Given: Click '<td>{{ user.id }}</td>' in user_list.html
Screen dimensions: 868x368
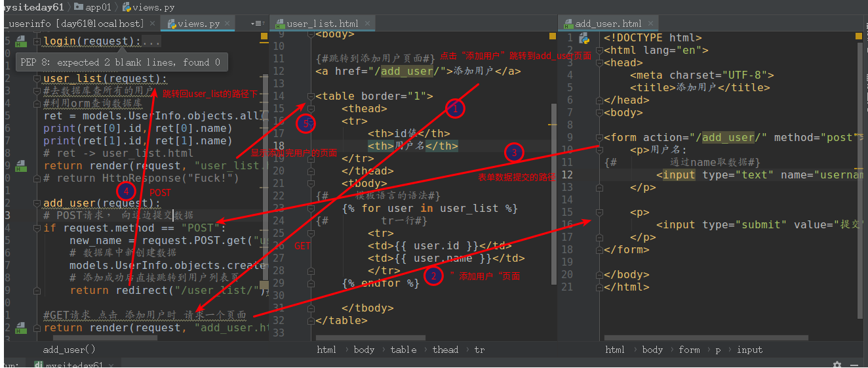Looking at the screenshot, I should pos(440,246).
